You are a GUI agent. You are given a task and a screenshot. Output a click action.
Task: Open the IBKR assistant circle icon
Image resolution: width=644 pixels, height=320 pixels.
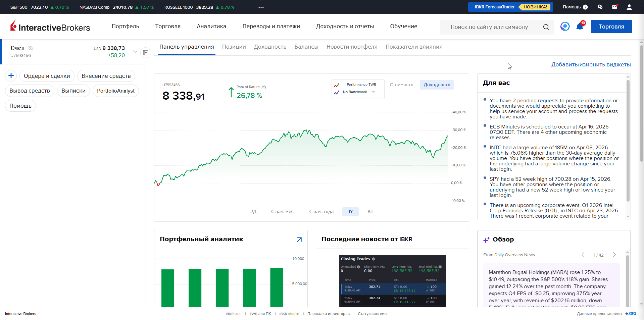[565, 26]
